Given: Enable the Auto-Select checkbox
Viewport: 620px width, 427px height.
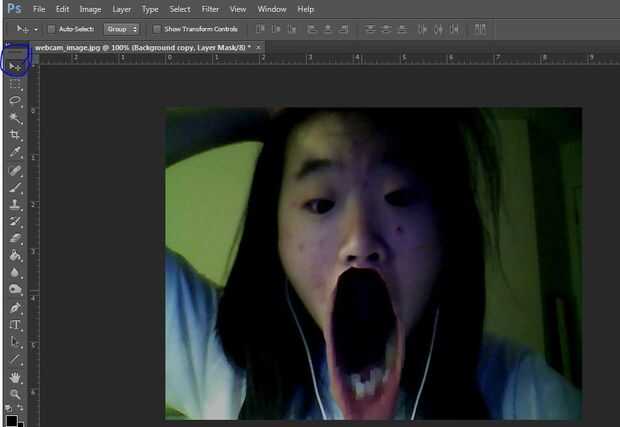Looking at the screenshot, I should (51, 29).
